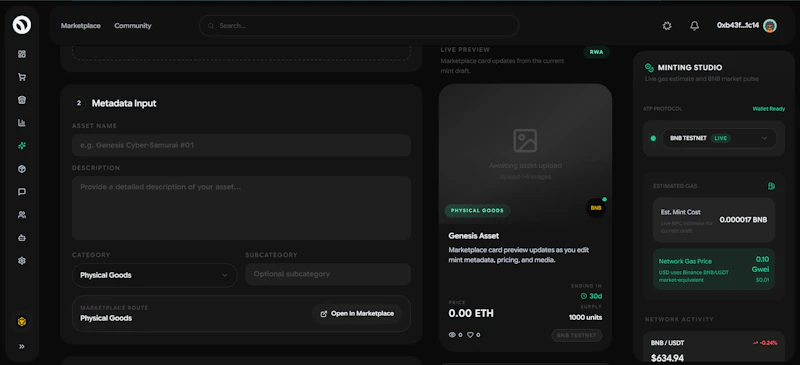Click the Genesis Asset title on the preview card

click(x=473, y=236)
